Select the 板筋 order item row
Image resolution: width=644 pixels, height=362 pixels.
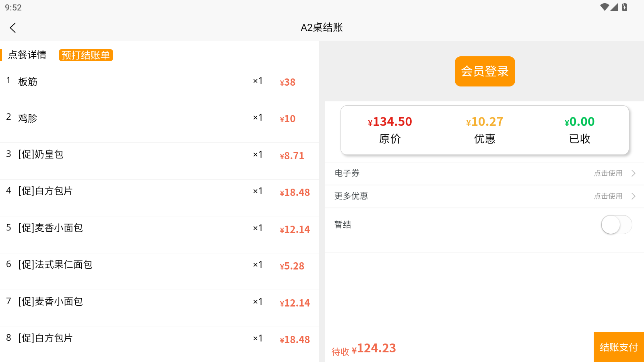pyautogui.click(x=159, y=87)
